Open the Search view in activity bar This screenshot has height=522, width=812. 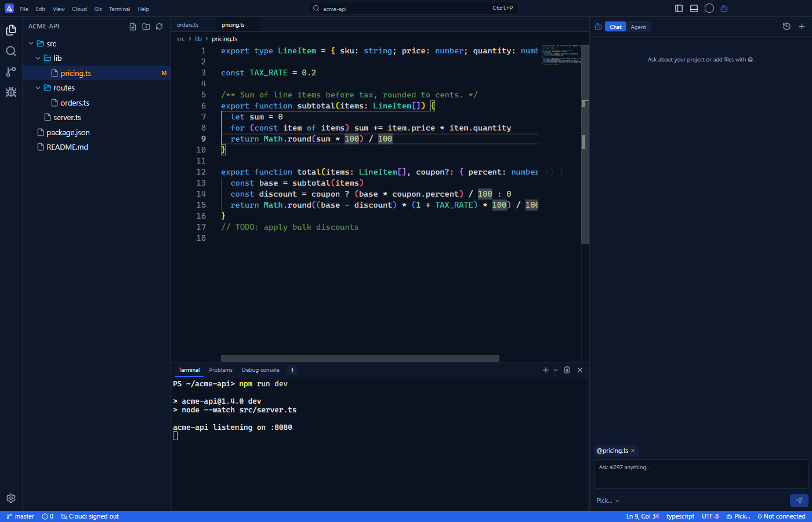click(x=11, y=51)
